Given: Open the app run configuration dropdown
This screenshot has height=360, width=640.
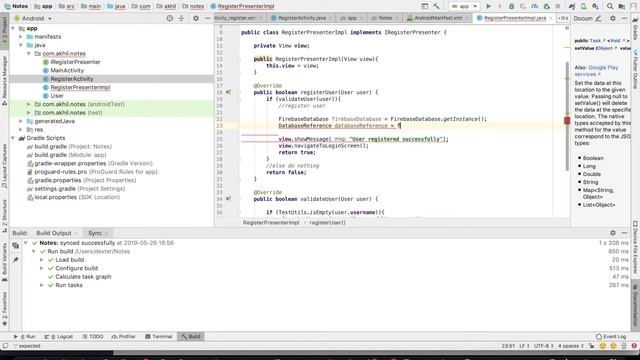Looking at the screenshot, I should coord(464,6).
